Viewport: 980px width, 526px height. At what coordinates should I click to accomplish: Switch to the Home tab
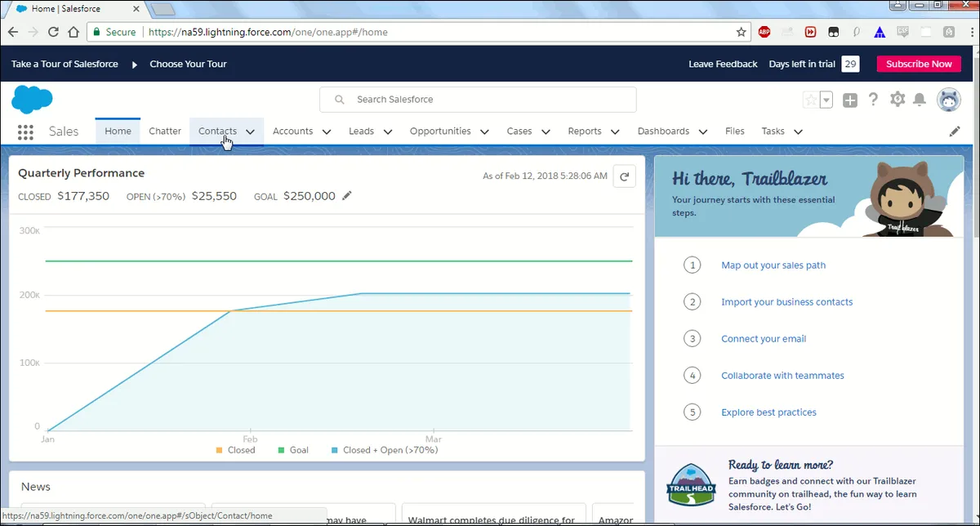pos(118,131)
